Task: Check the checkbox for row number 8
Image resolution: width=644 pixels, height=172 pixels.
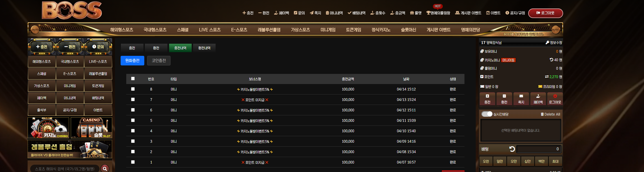Action: (x=133, y=89)
